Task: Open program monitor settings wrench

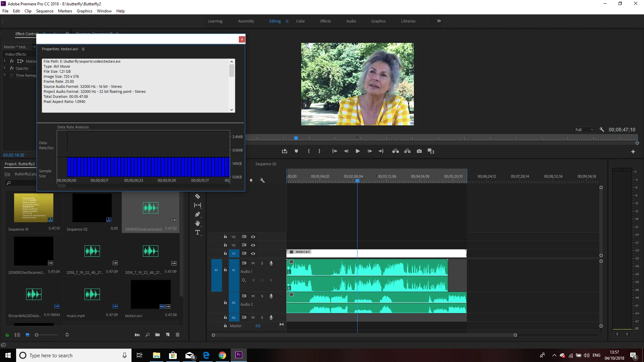Action: coord(602,130)
